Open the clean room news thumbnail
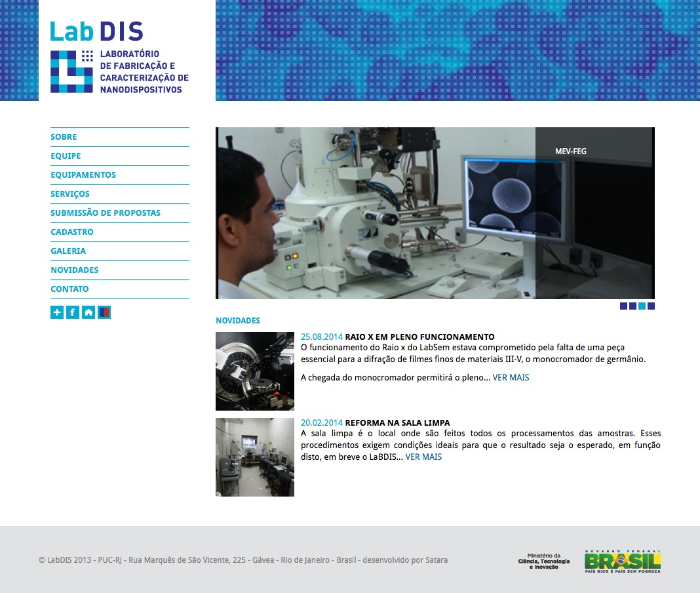Viewport: 700px width, 593px height. pyautogui.click(x=255, y=457)
